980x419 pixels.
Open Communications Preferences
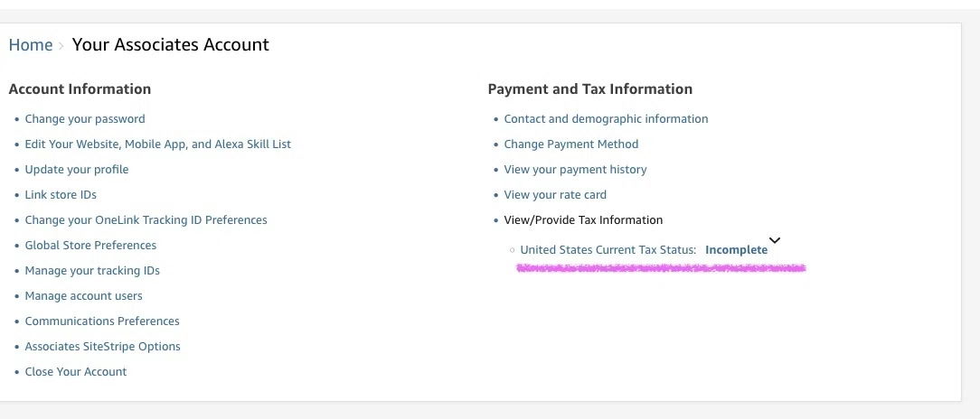tap(102, 321)
